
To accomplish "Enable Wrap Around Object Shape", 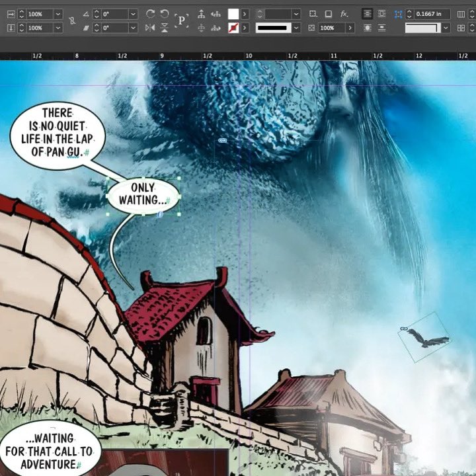I will tap(368, 28).
